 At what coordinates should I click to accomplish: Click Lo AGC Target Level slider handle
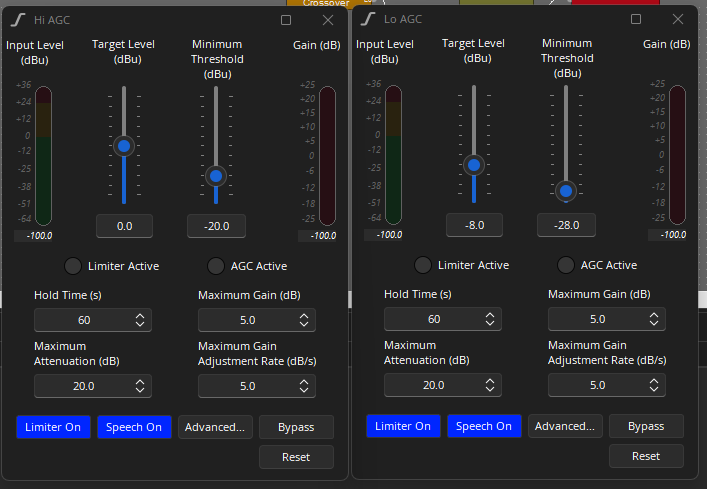(x=474, y=165)
